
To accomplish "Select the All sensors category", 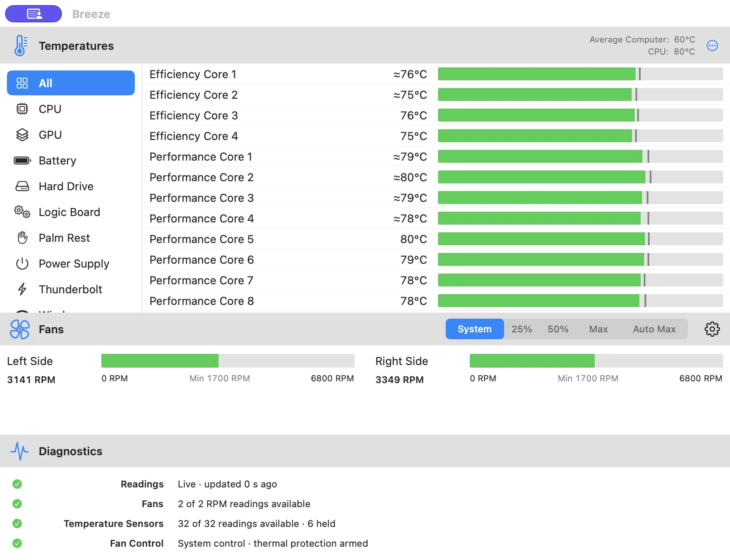I will [x=71, y=83].
